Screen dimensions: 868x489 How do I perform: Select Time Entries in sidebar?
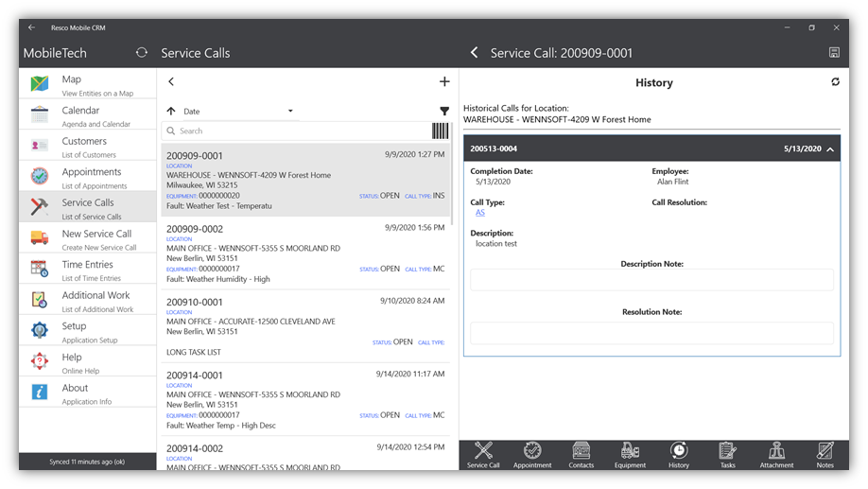tap(87, 269)
